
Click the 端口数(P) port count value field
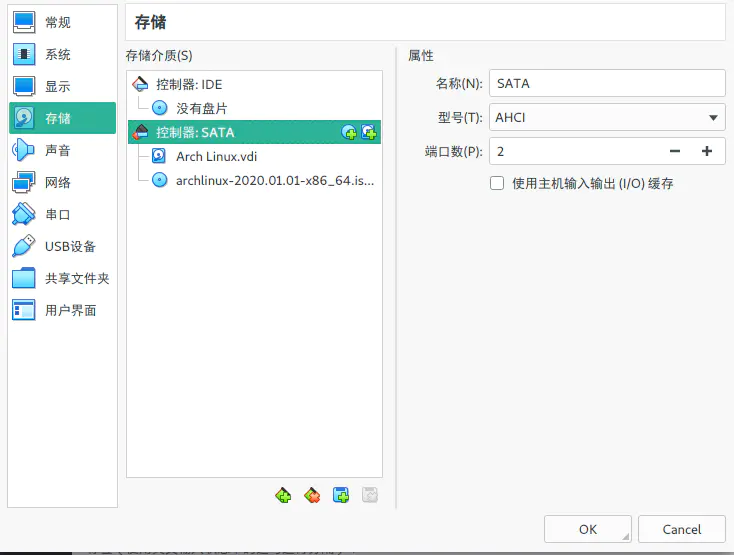(576, 151)
